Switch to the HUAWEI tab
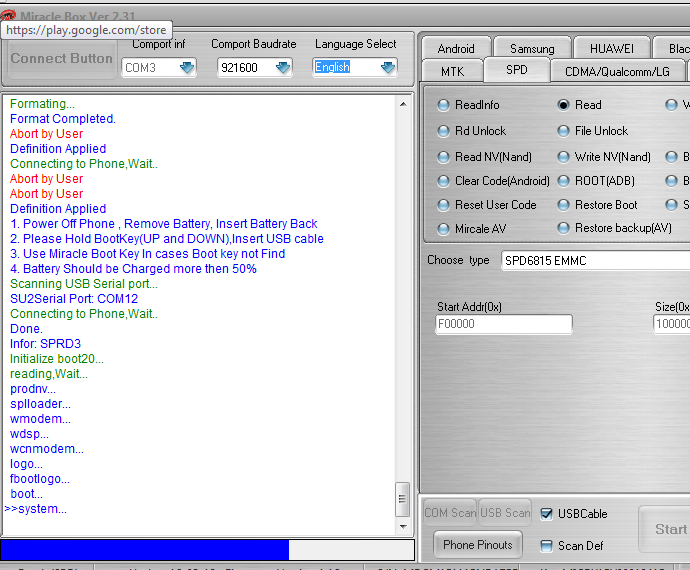690x570 pixels. pyautogui.click(x=612, y=48)
